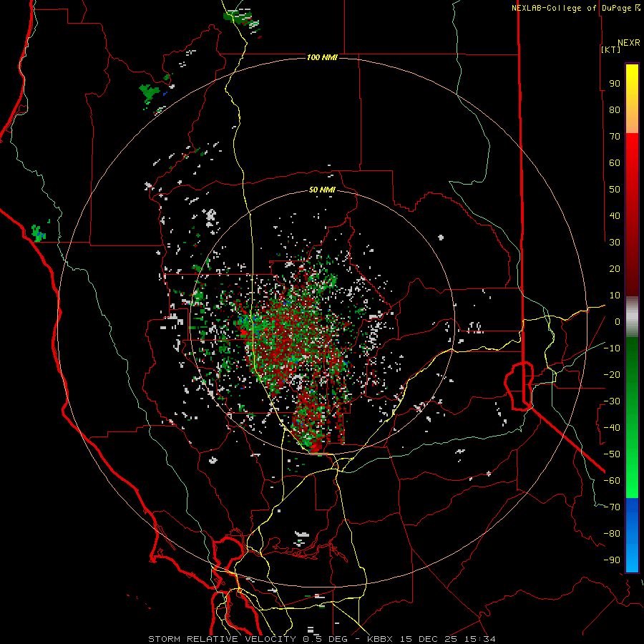Click the KBBX station identifier in the caption
Image resolution: width=644 pixels, height=644 pixels.
coord(379,639)
